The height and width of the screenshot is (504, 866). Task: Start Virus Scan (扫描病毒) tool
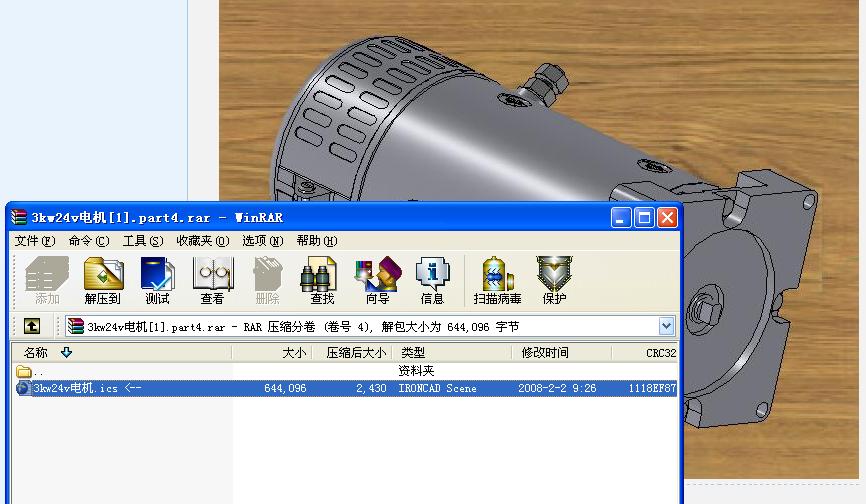click(497, 280)
